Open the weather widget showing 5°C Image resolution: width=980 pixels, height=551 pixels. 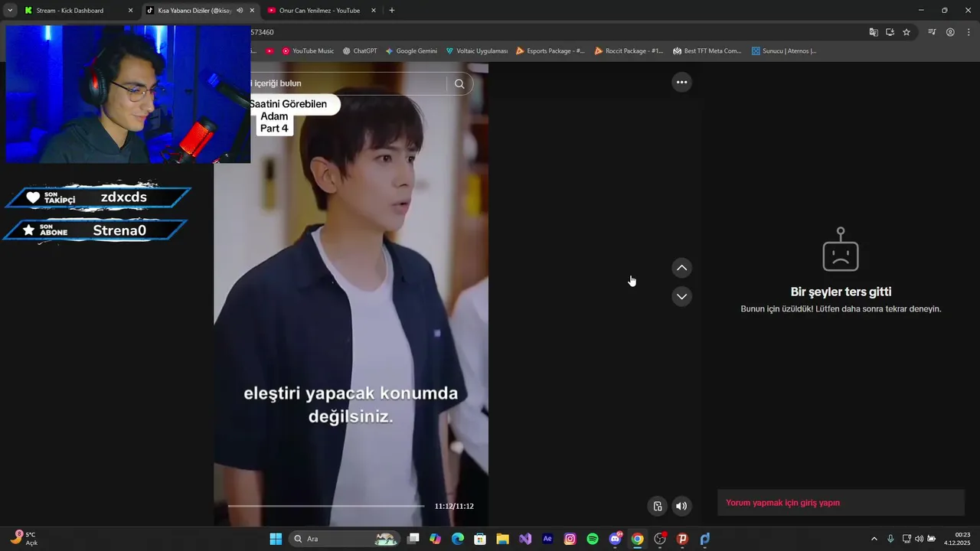pyautogui.click(x=24, y=539)
